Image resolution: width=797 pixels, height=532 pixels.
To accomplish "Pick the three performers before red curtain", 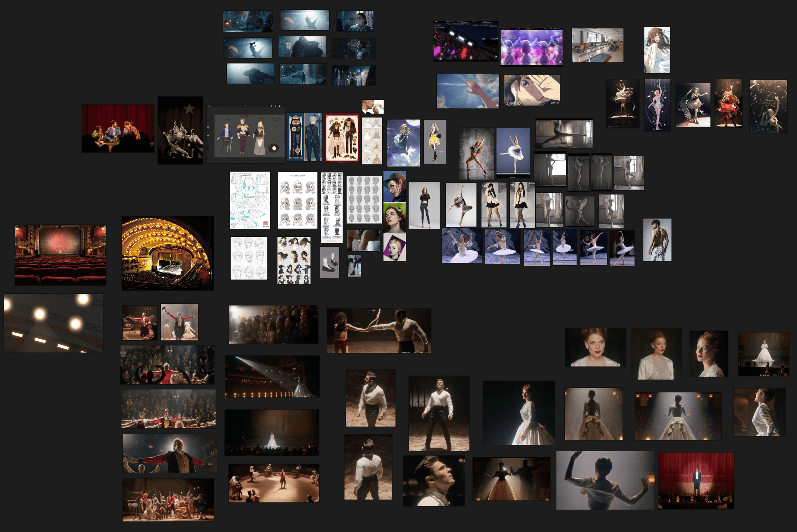I will point(118,128).
